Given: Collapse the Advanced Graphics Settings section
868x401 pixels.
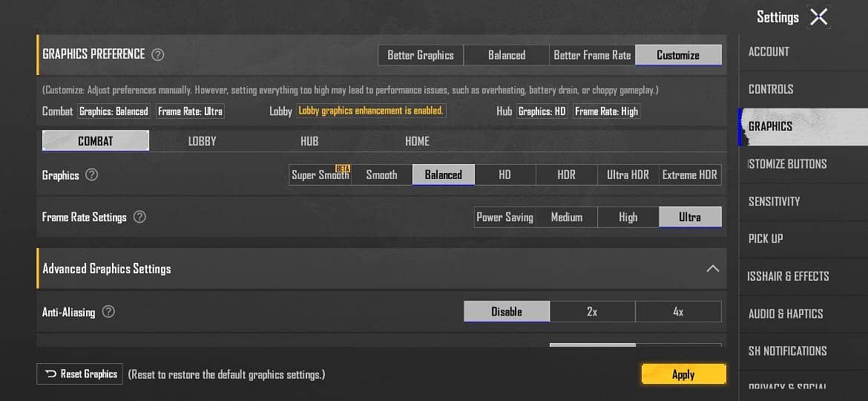Looking at the screenshot, I should click(712, 269).
